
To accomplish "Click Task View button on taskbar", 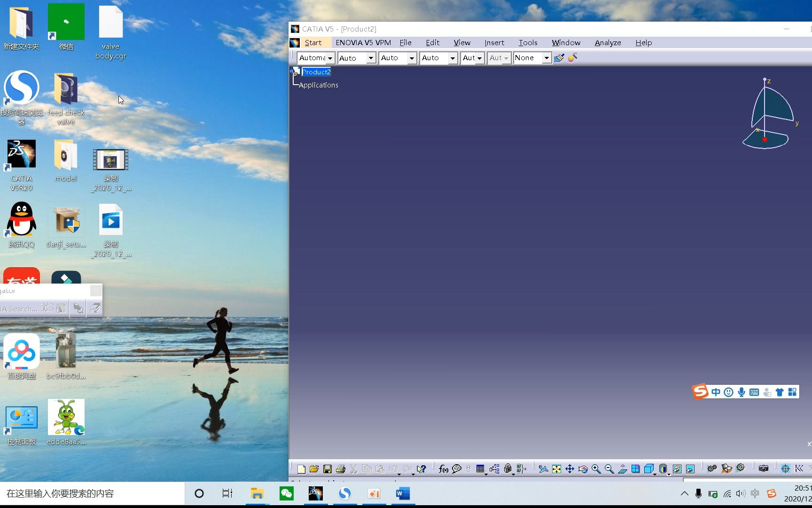I will [x=227, y=493].
